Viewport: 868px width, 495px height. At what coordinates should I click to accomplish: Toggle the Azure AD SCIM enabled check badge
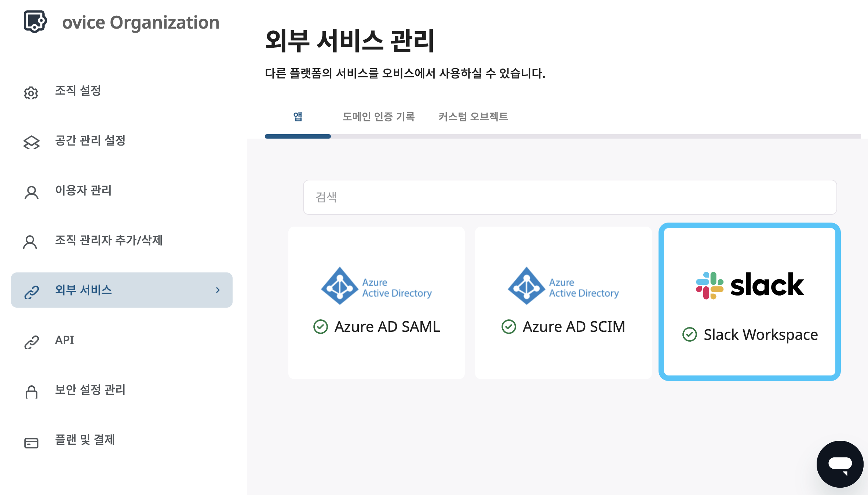[x=508, y=327]
